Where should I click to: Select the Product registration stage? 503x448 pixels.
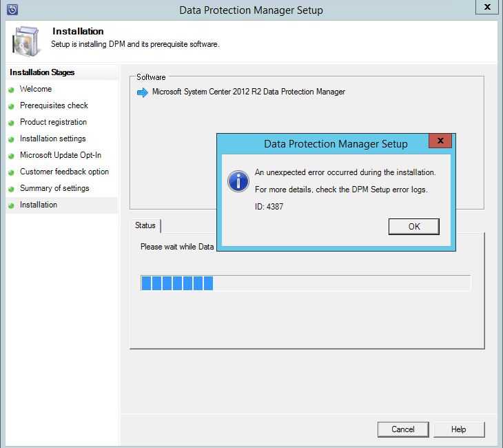pos(53,122)
